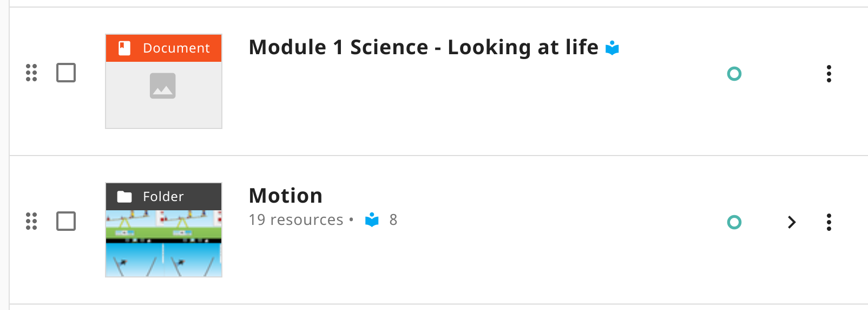This screenshot has height=310, width=868.
Task: Click the placeholder image icon on the document thumbnail
Action: click(x=163, y=86)
